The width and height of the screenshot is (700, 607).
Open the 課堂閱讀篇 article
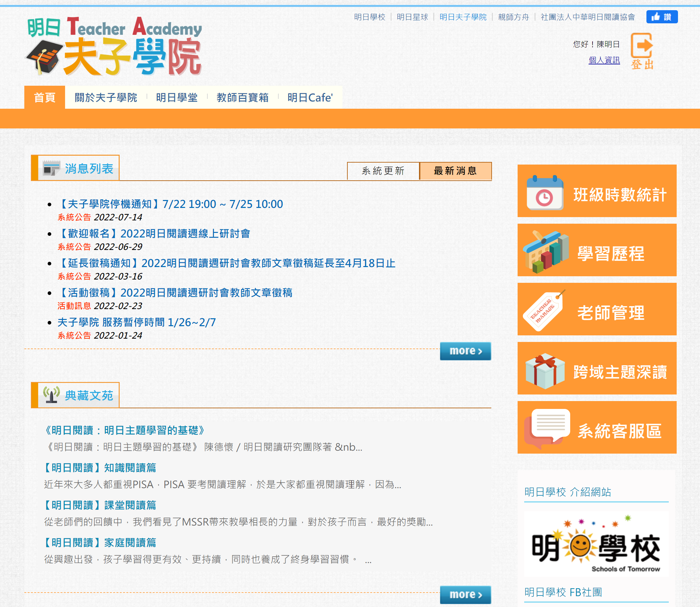pos(100,505)
